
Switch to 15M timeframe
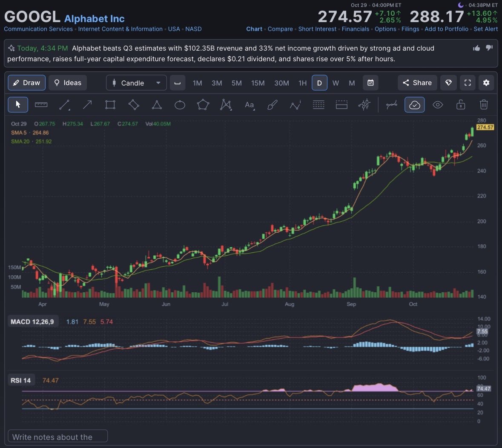point(258,83)
